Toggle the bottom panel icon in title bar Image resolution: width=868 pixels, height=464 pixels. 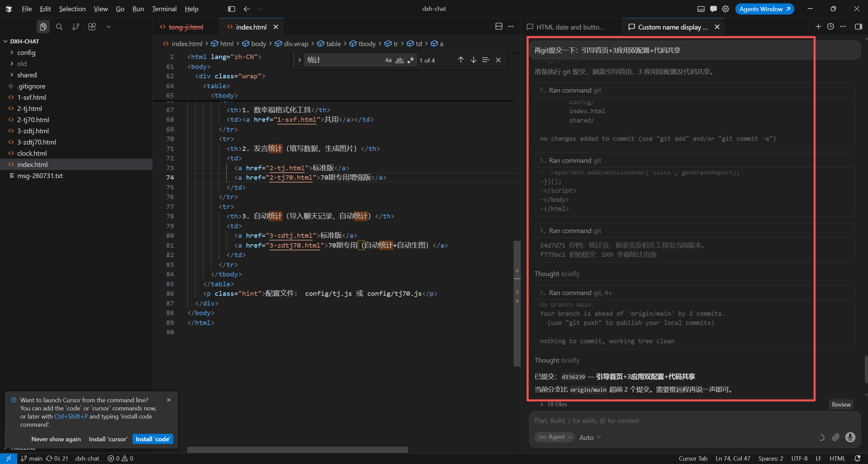pyautogui.click(x=701, y=9)
